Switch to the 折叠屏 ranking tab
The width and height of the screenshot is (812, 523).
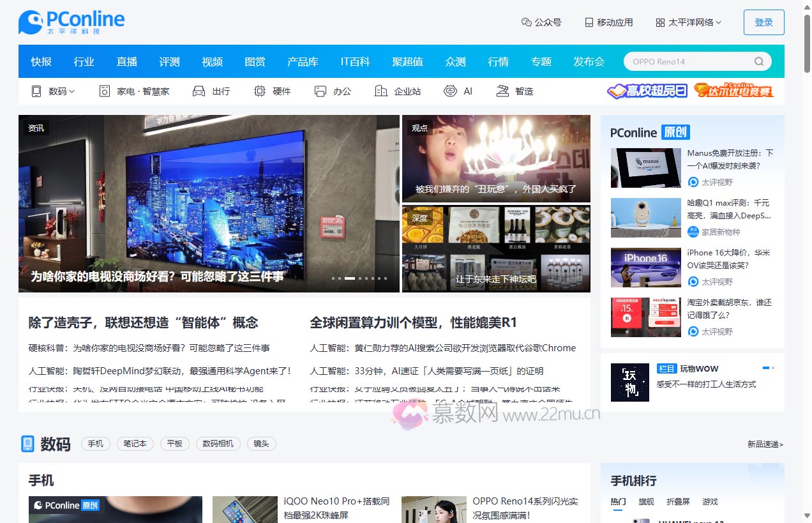[x=678, y=501]
